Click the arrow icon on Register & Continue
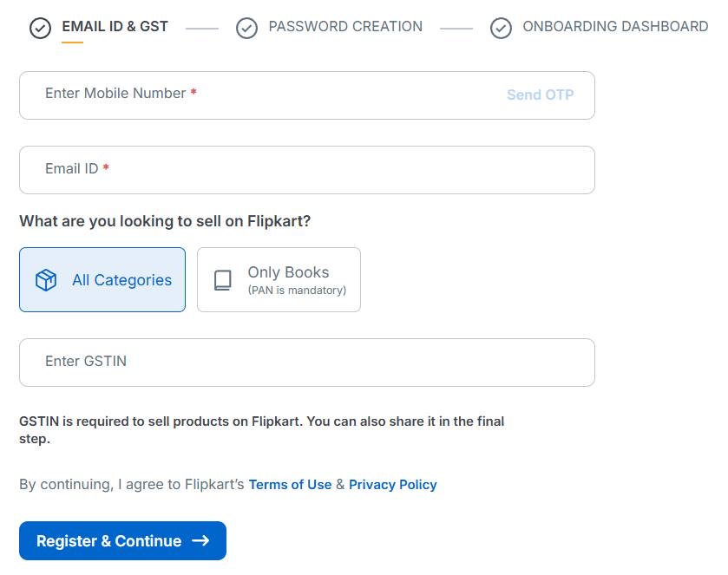728x575 pixels. click(x=202, y=540)
